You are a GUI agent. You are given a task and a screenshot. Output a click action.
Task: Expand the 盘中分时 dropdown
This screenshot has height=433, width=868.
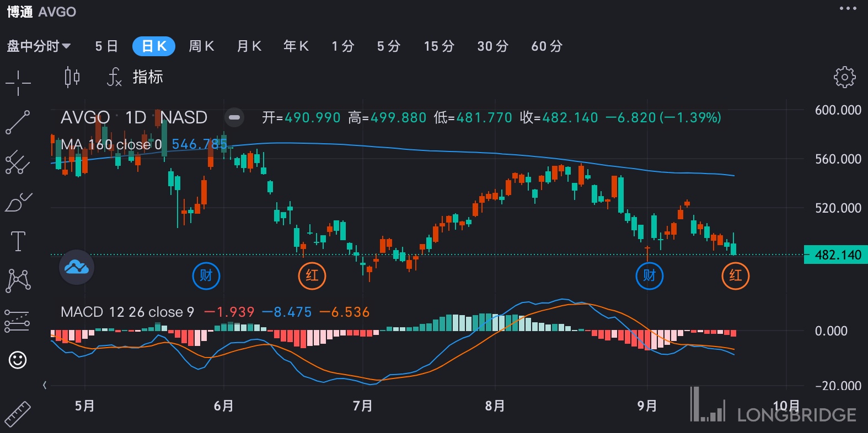[x=39, y=46]
